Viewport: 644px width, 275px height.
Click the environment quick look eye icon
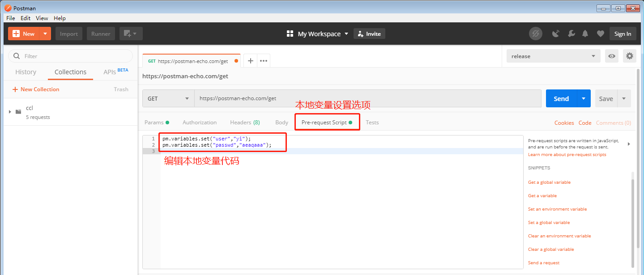[x=612, y=56]
